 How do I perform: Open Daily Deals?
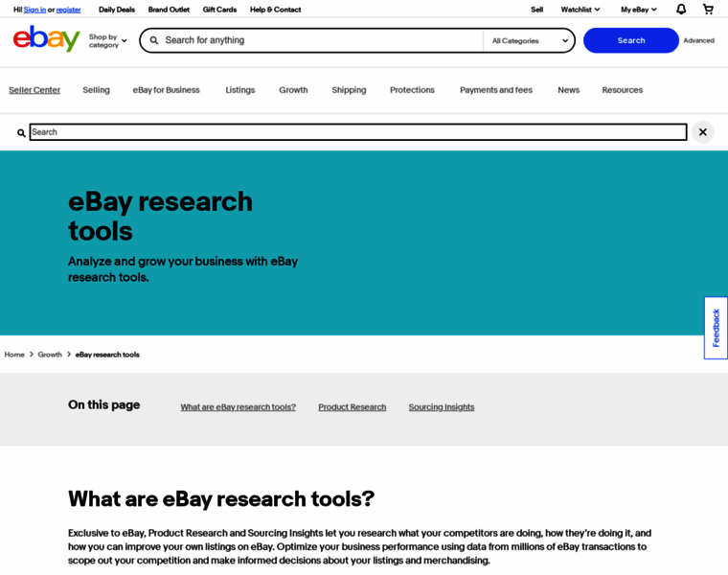click(x=117, y=10)
